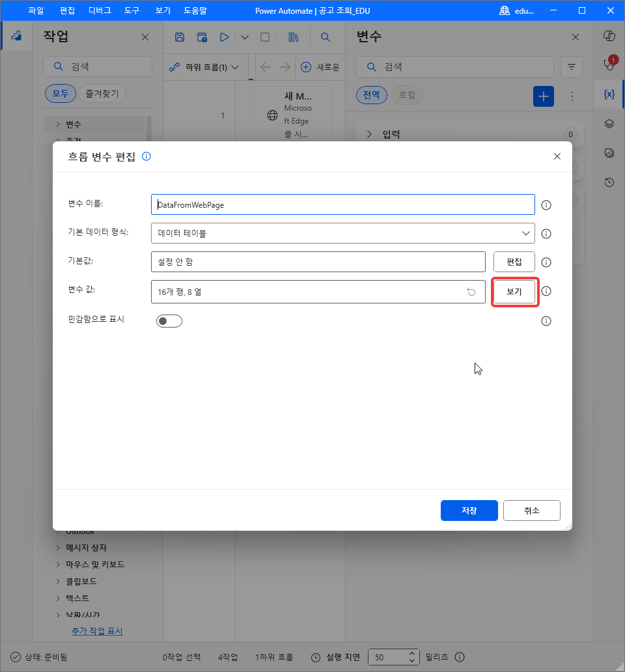The height and width of the screenshot is (672, 625).
Task: Click info icon on 민감함으로 표시 row
Action: point(546,321)
